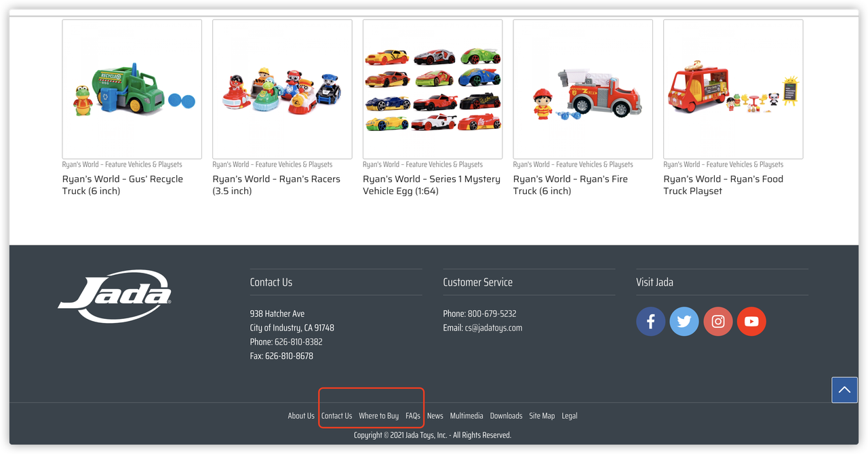This screenshot has height=454, width=868.
Task: Click the 938 Hatcher Ave address line
Action: 277,314
